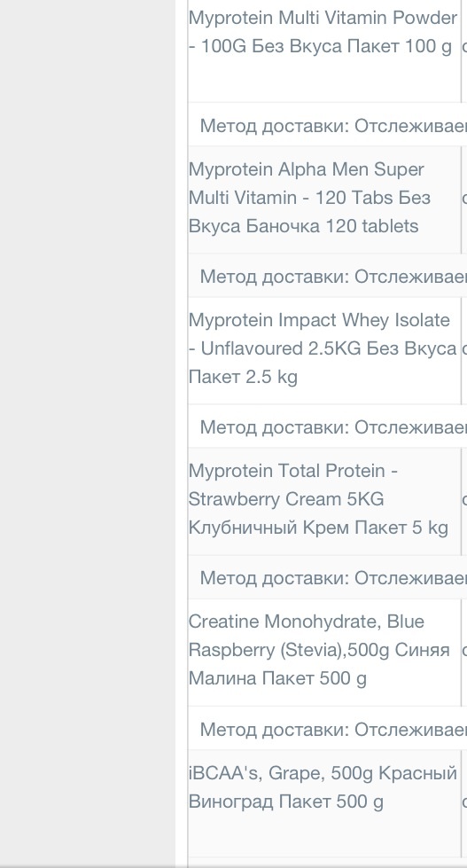This screenshot has width=467, height=868.
Task: Select delivery method row under Creatine Monohydrate
Action: [328, 729]
